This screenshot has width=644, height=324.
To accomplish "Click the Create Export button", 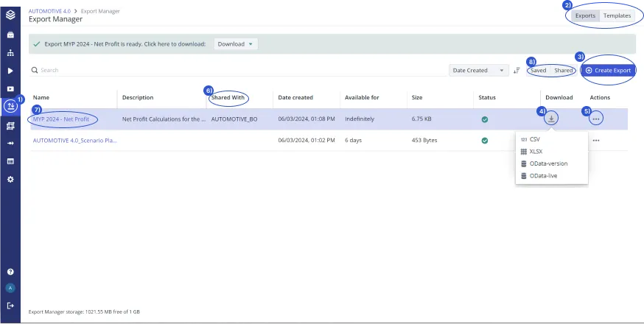I will (609, 70).
